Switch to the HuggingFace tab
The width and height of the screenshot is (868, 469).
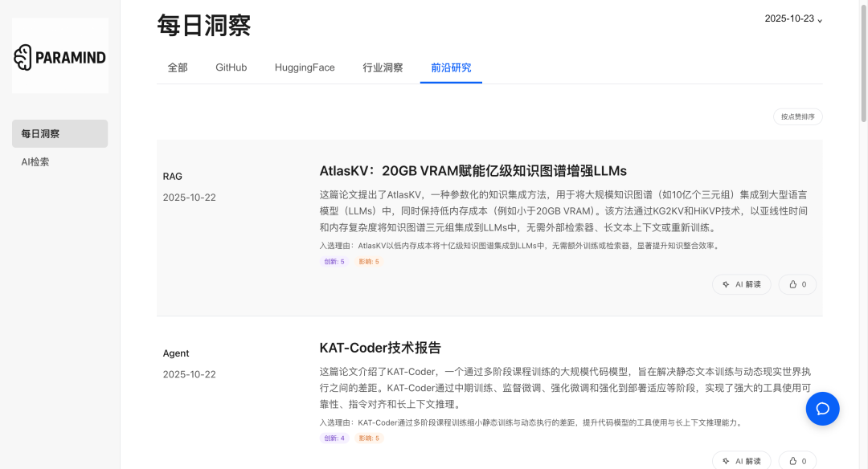[x=305, y=67]
